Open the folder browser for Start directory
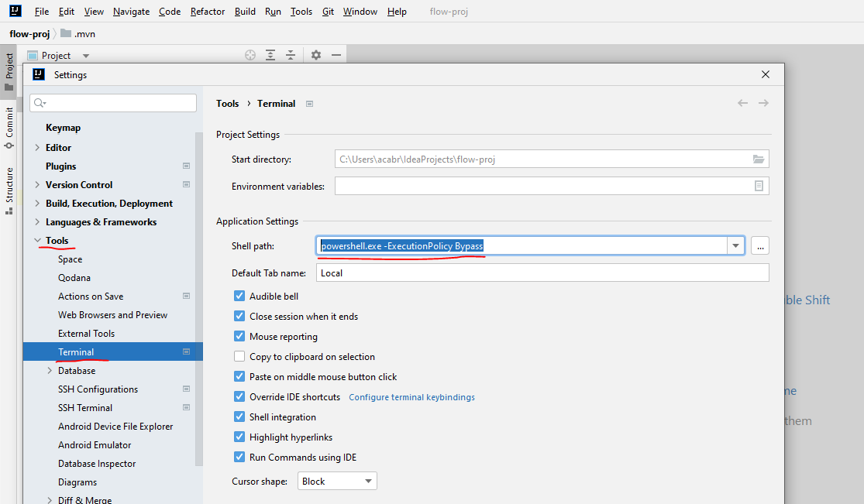 click(757, 158)
